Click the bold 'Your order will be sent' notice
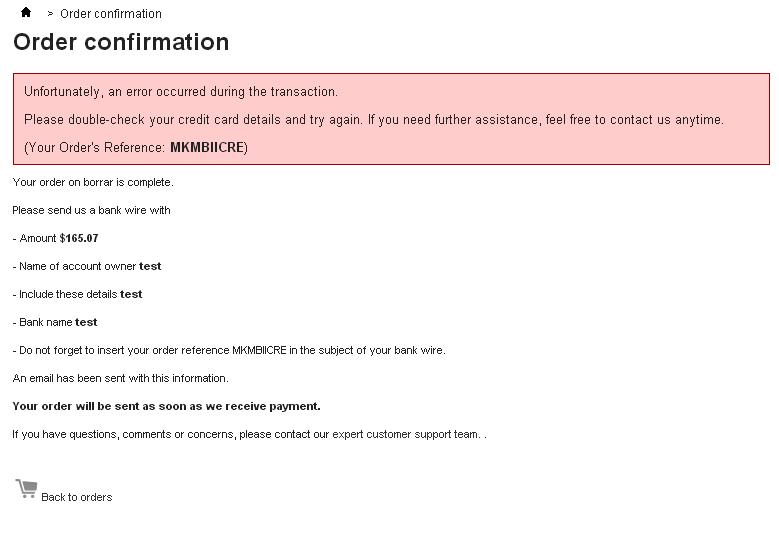This screenshot has width=779, height=552. click(166, 407)
